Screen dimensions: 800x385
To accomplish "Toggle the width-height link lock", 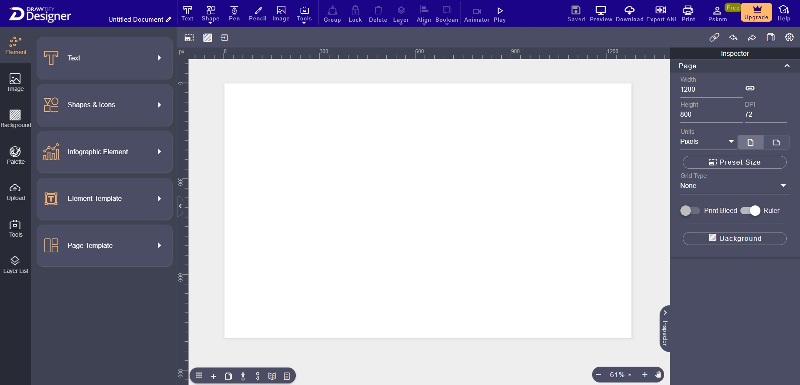I will pos(749,88).
